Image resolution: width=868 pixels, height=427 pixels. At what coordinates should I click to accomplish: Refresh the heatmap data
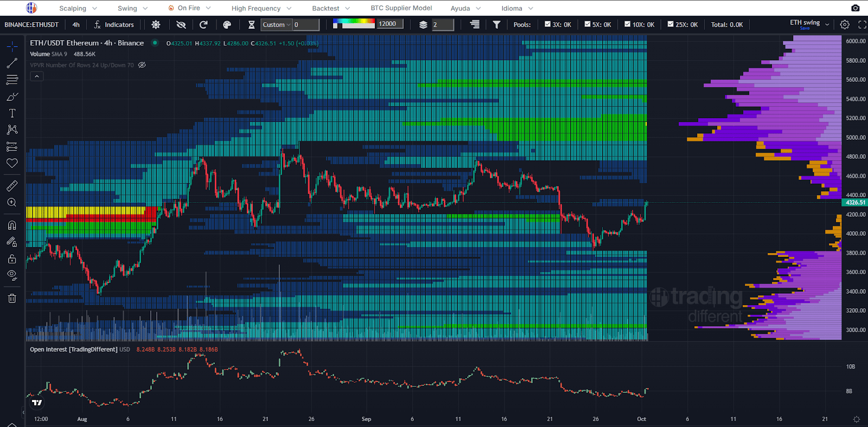coord(203,24)
